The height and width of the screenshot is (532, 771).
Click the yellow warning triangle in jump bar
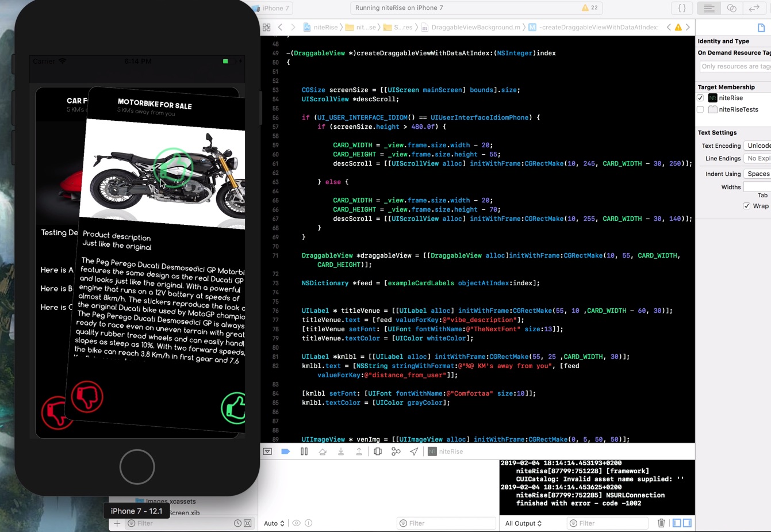pos(678,27)
